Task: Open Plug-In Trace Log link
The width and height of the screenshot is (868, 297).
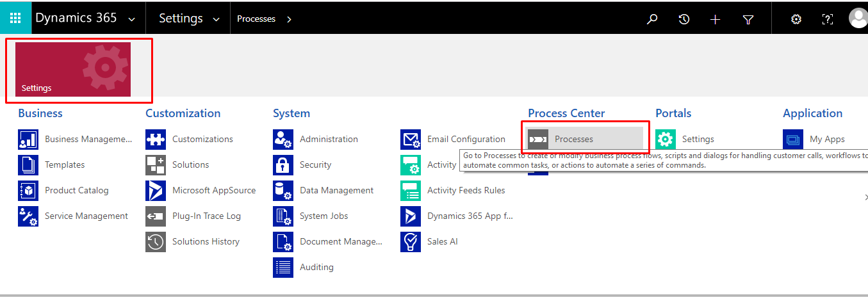Action: [206, 216]
